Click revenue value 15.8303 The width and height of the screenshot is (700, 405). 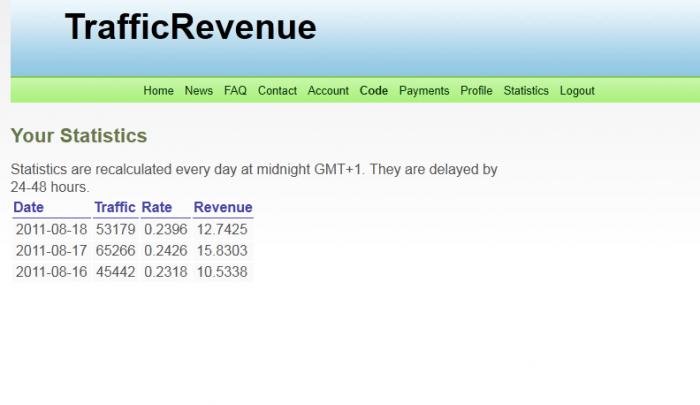[222, 251]
